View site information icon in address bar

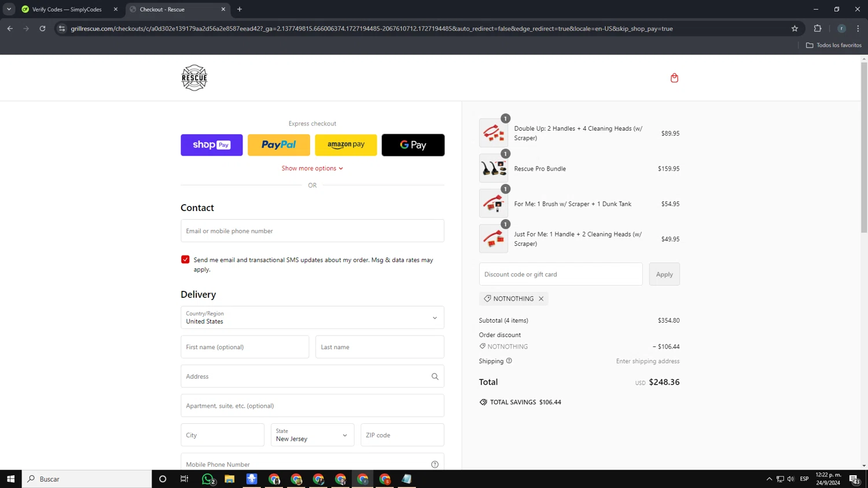click(62, 28)
